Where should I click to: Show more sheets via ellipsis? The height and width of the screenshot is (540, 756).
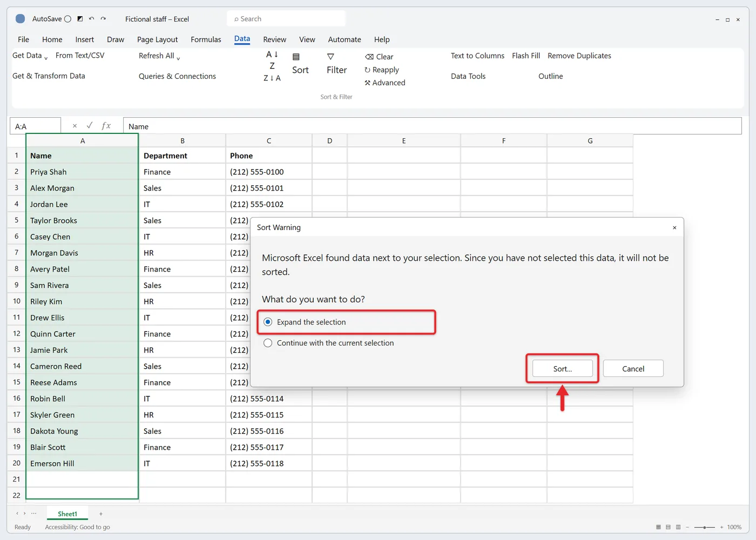coord(33,514)
